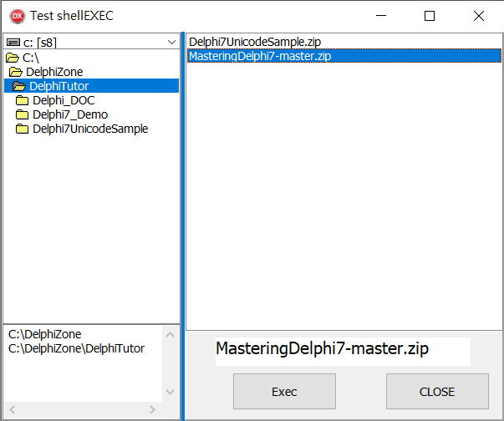Click the memo horizontal scrollbar left arrow

[13, 409]
